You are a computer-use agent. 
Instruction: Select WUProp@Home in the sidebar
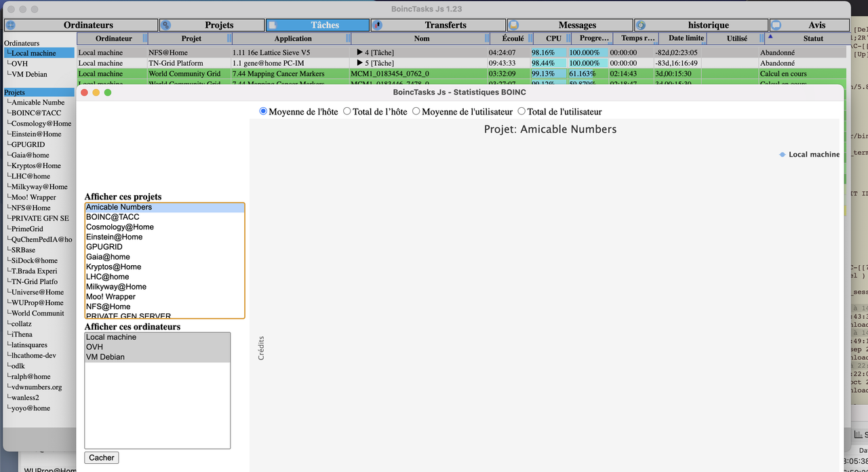(x=37, y=303)
